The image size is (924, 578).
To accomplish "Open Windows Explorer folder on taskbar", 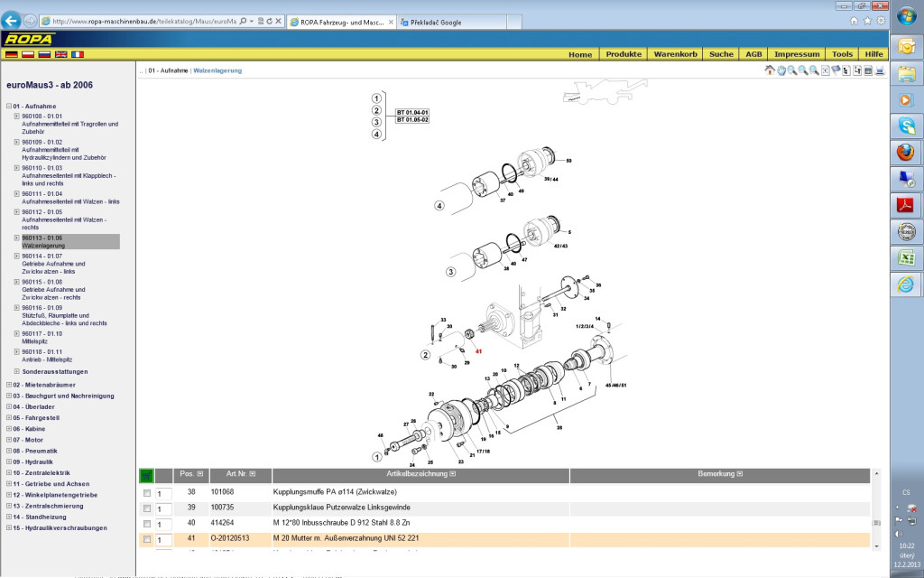I will click(906, 73).
